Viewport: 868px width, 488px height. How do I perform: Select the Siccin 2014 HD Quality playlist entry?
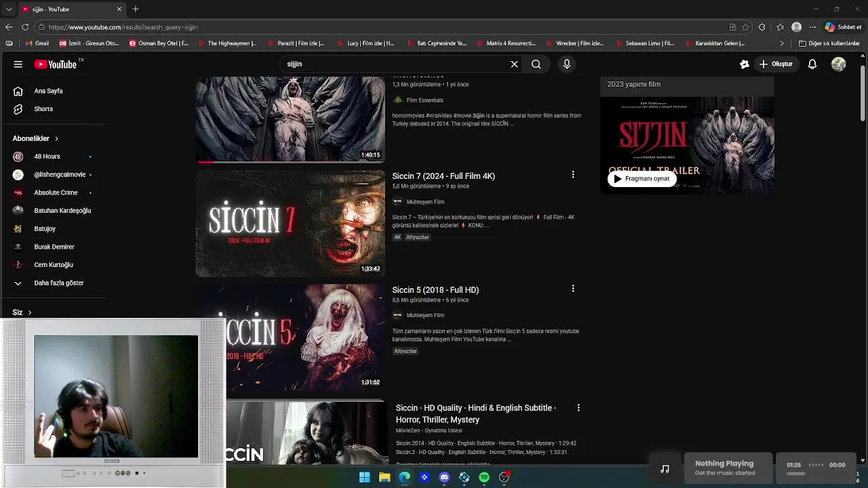point(486,443)
